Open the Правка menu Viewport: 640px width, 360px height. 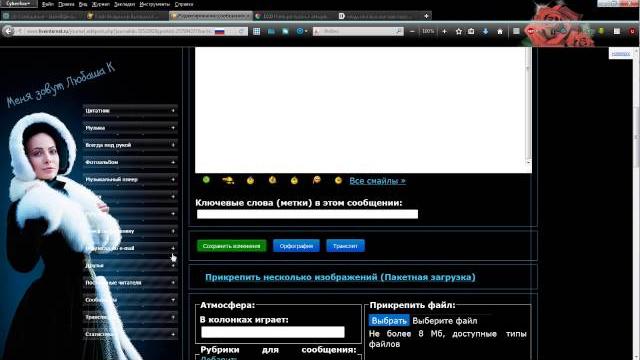tap(66, 4)
